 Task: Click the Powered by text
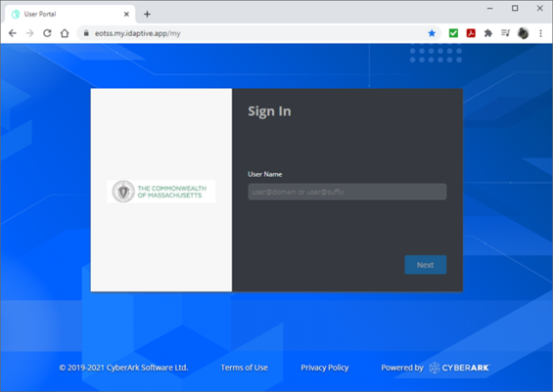click(402, 368)
